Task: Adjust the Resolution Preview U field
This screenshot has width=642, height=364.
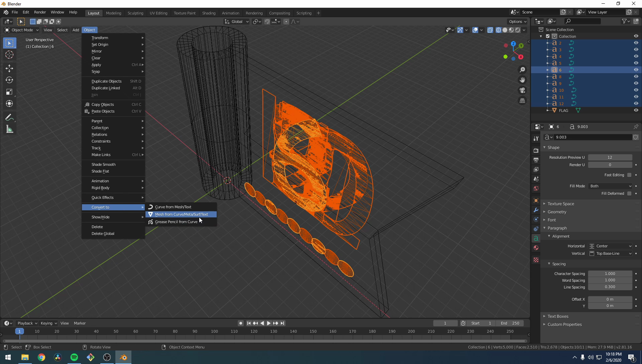Action: pyautogui.click(x=610, y=158)
